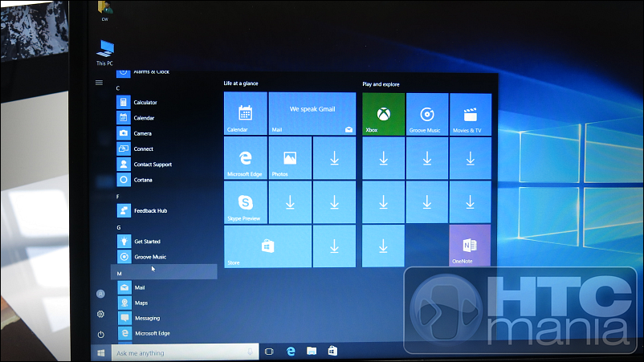Focus the 'Ask me anything' search box

(185, 352)
